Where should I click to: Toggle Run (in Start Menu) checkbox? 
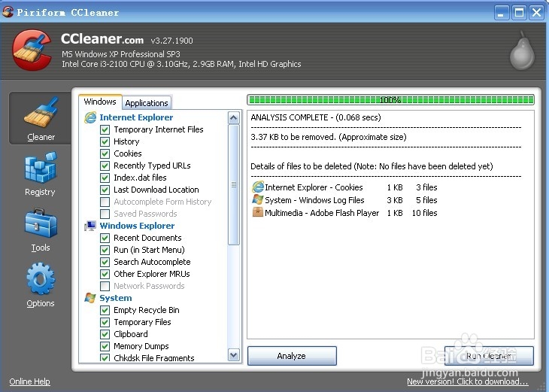click(105, 250)
